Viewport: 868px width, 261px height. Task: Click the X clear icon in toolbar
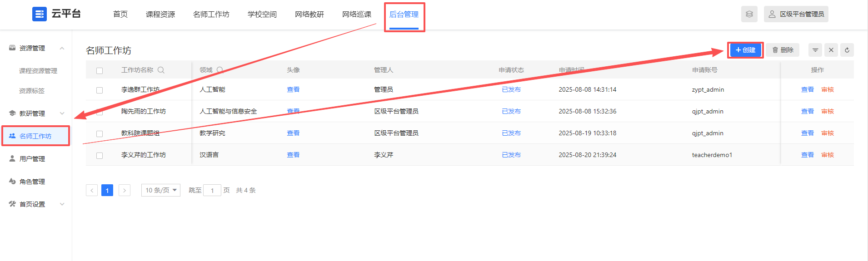(831, 50)
